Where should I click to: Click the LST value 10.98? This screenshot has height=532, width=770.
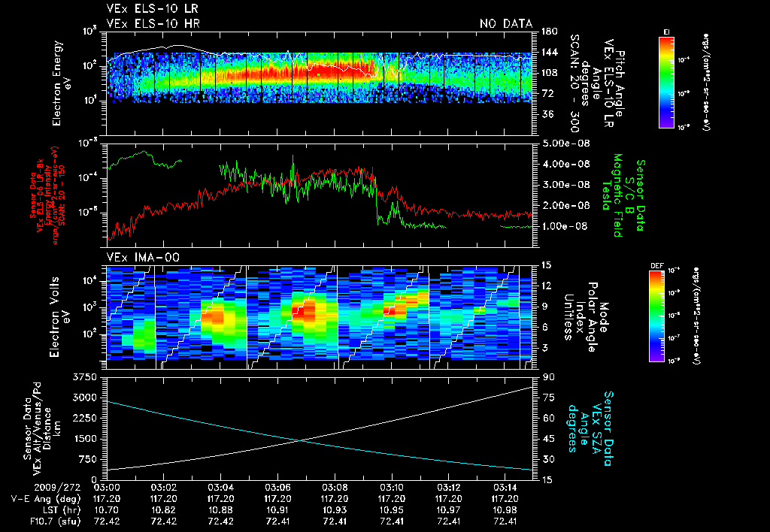point(506,510)
